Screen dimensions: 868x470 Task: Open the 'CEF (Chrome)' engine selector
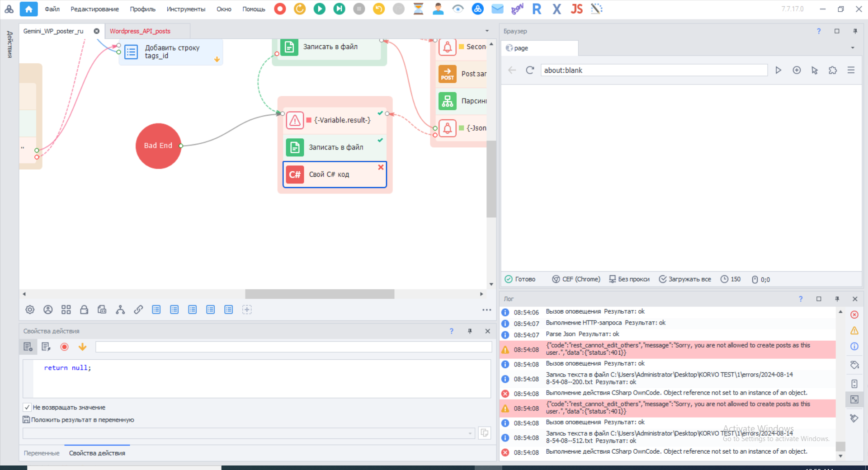[x=576, y=279]
